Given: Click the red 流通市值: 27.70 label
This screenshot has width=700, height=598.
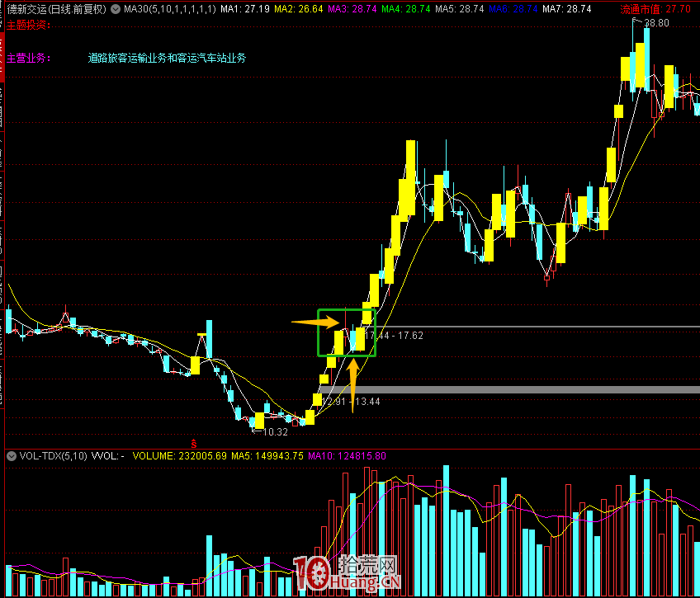Looking at the screenshot, I should [655, 9].
